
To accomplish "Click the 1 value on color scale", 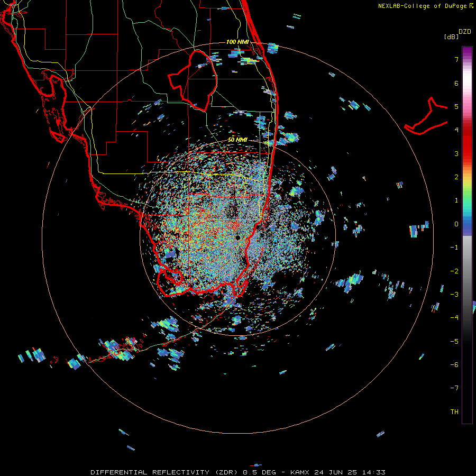I will pyautogui.click(x=456, y=200).
